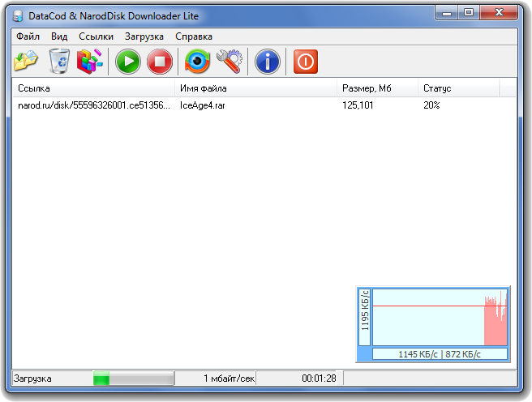Sort by the Размер, Мб column header

point(377,88)
